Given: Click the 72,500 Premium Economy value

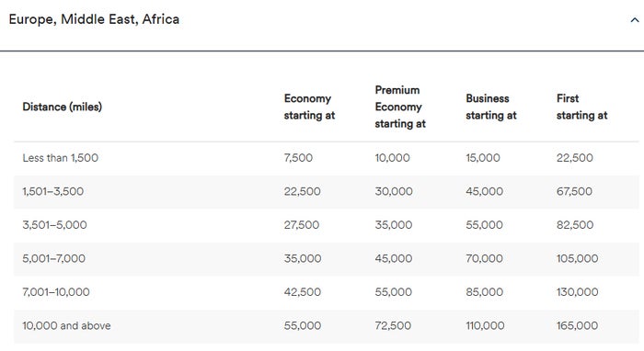Looking at the screenshot, I should pos(393,326).
